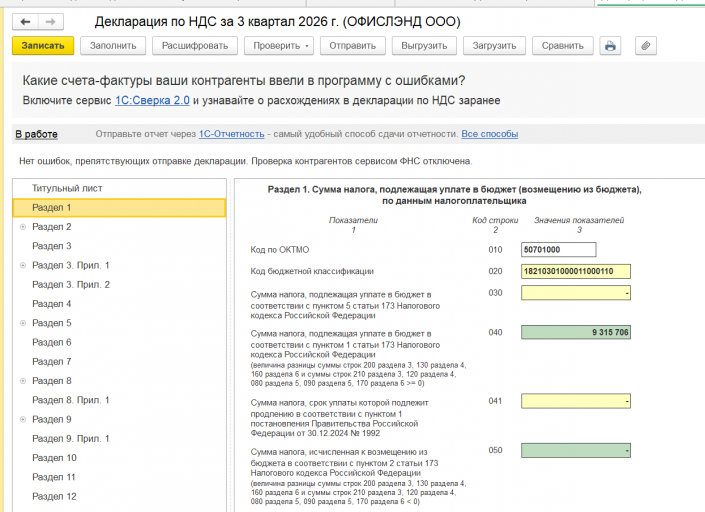Image resolution: width=705 pixels, height=512 pixels.
Task: Go back with the left arrow button
Action: (x=25, y=22)
